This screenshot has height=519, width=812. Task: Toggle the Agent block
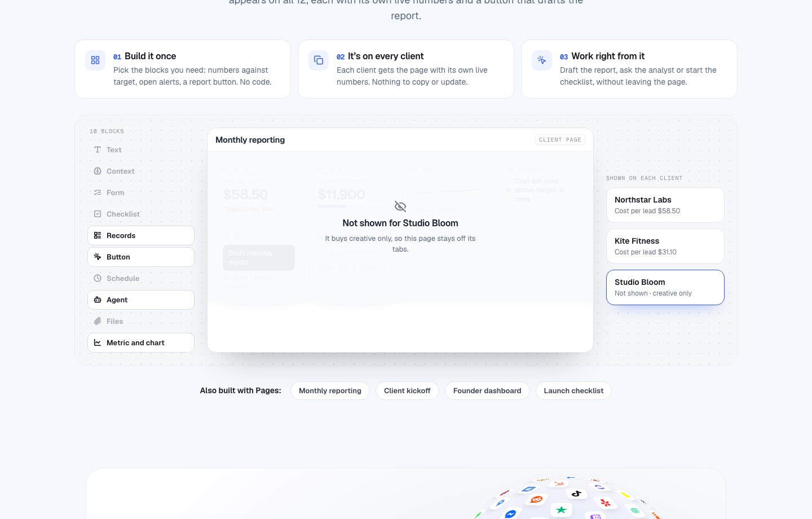pos(141,300)
